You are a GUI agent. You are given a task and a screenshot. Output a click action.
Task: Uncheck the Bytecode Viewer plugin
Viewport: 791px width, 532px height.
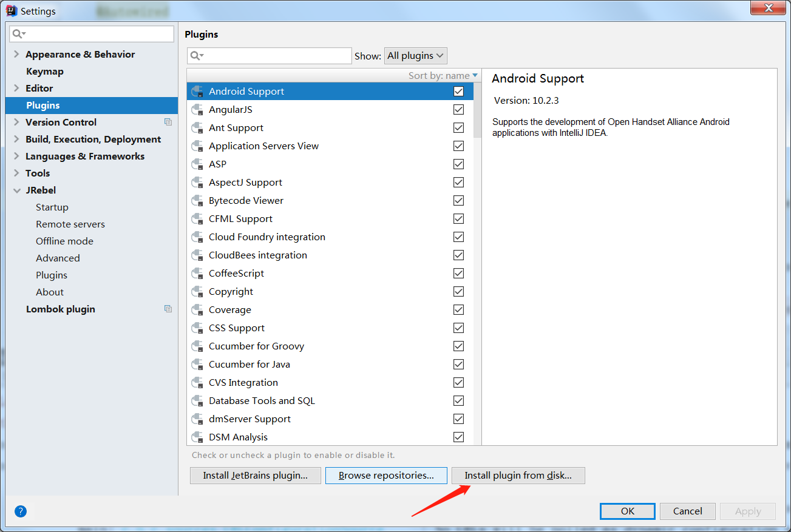pyautogui.click(x=458, y=201)
